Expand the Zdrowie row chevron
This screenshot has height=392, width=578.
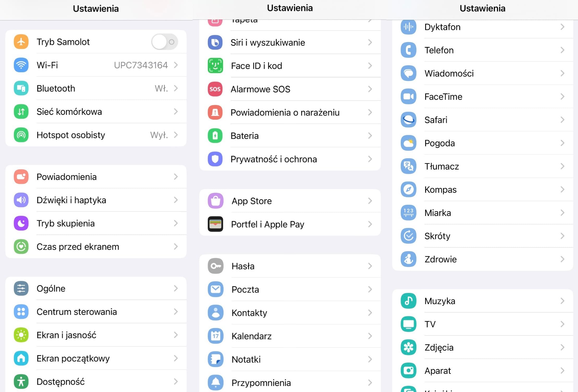[563, 259]
